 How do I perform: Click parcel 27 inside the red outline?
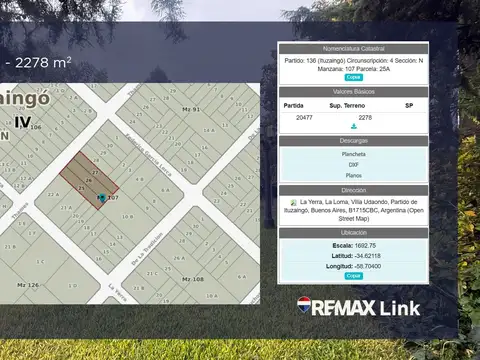click(x=95, y=173)
